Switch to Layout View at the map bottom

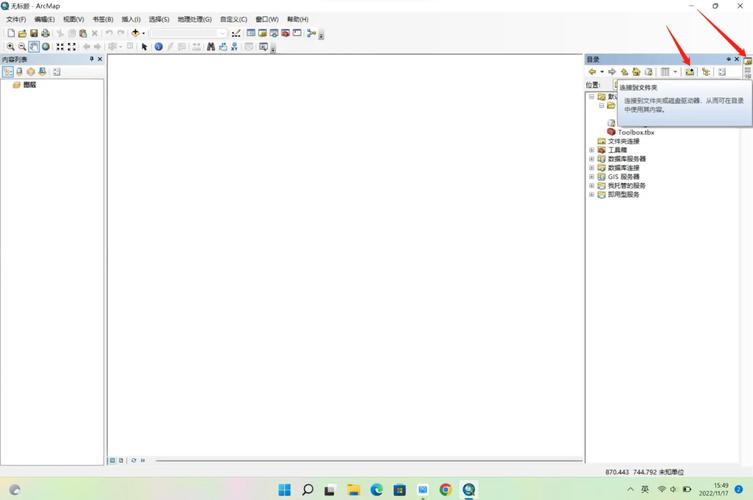[121, 460]
